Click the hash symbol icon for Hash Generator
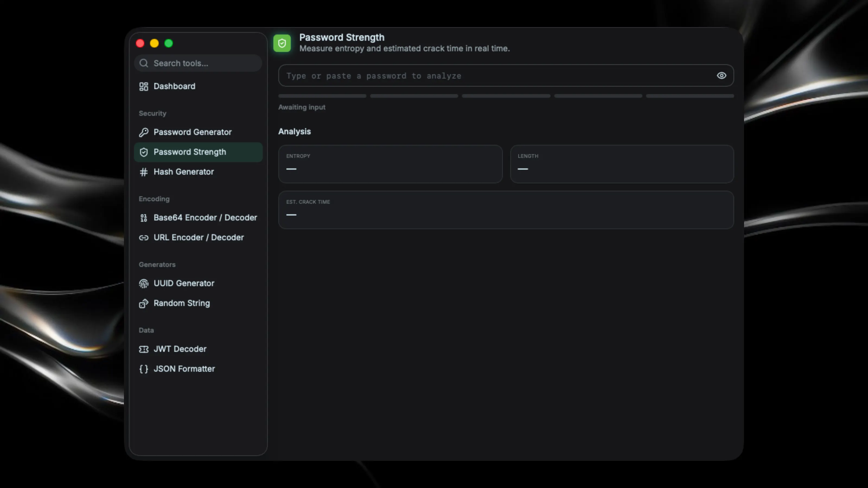The image size is (868, 488). point(143,172)
